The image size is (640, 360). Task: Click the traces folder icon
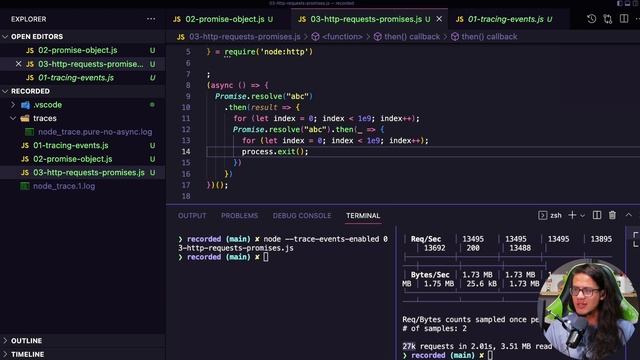point(25,118)
